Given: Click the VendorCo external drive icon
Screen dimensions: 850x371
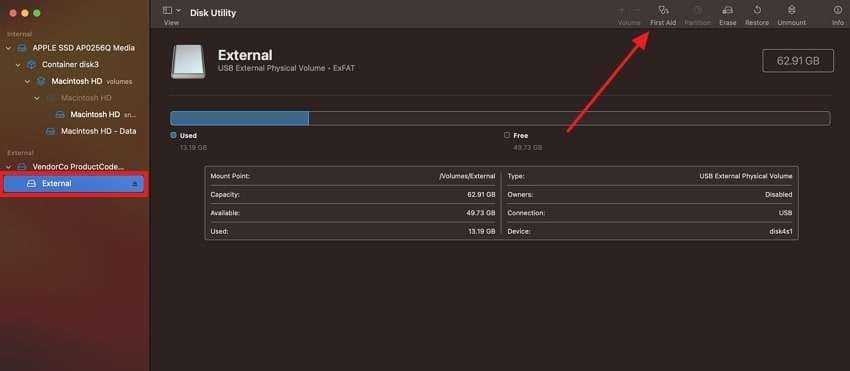Looking at the screenshot, I should (x=22, y=167).
